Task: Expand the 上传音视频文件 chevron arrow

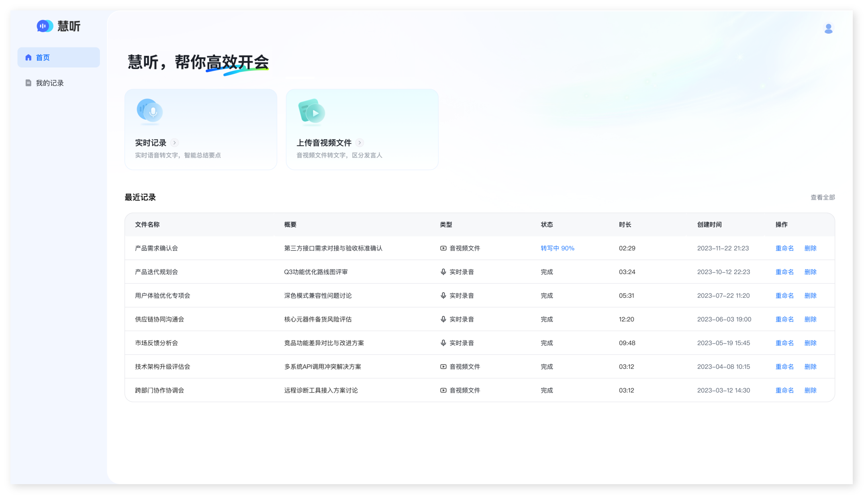Action: (360, 143)
